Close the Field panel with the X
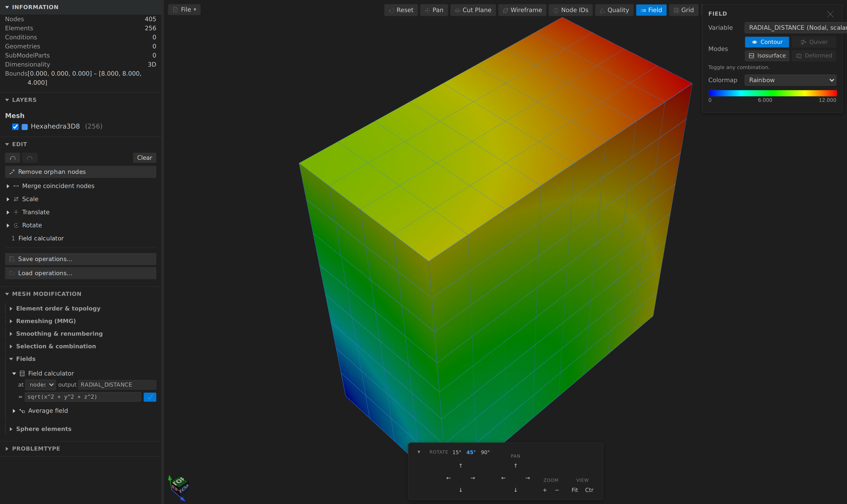The width and height of the screenshot is (847, 504). tap(830, 14)
